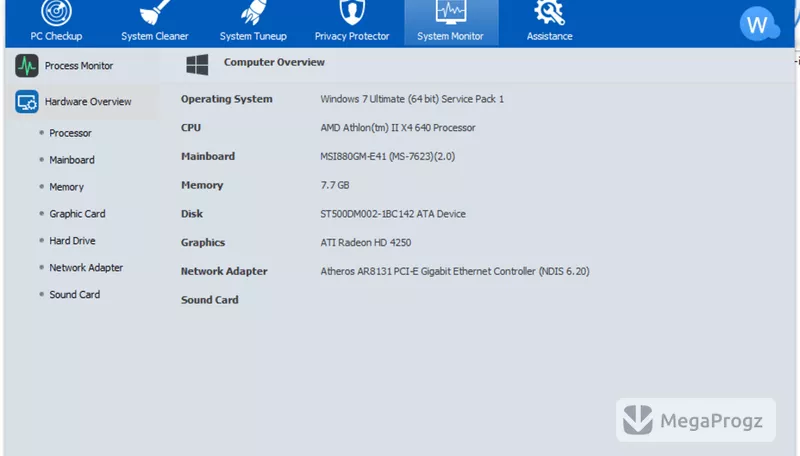800x456 pixels.
Task: Open the Processor sub-item
Action: coord(70,133)
